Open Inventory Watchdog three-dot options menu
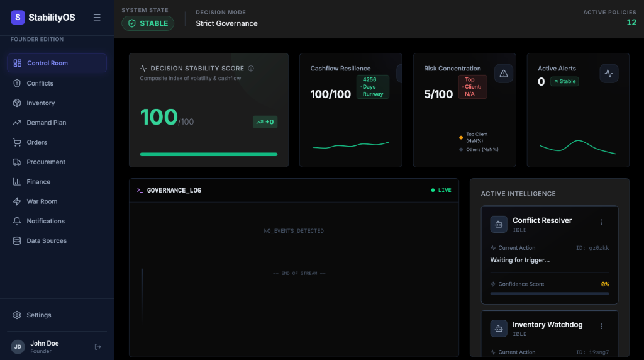Image resolution: width=644 pixels, height=360 pixels. (x=601, y=327)
